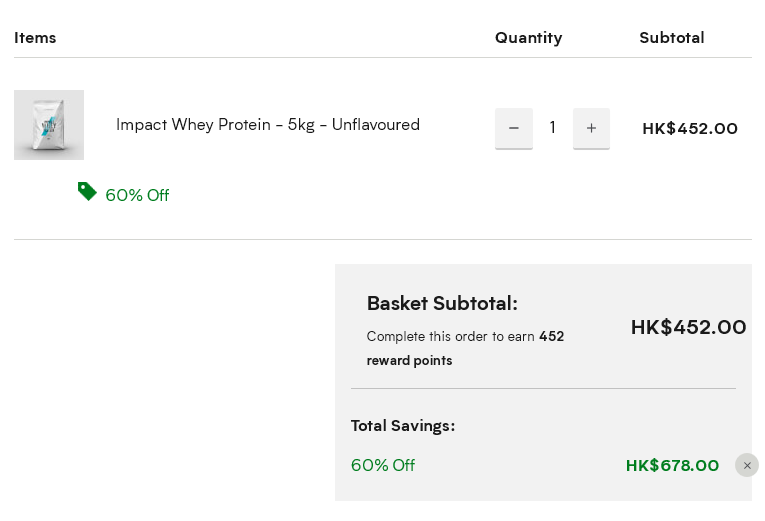Select the 60% Off label beside tag
The width and height of the screenshot is (765, 521).
click(x=137, y=195)
